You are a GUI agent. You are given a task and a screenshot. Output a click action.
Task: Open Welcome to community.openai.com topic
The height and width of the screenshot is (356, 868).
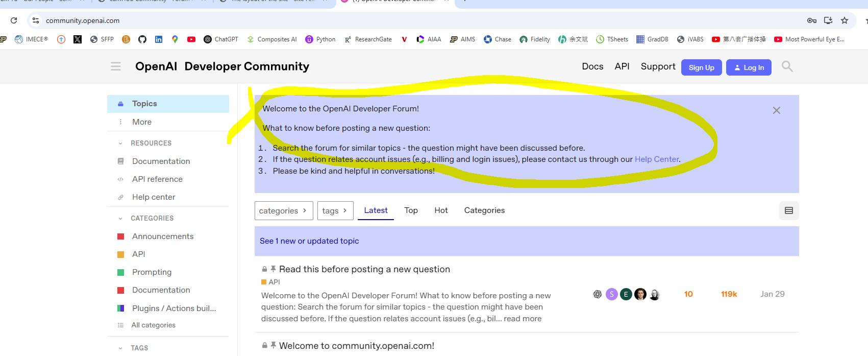357,346
